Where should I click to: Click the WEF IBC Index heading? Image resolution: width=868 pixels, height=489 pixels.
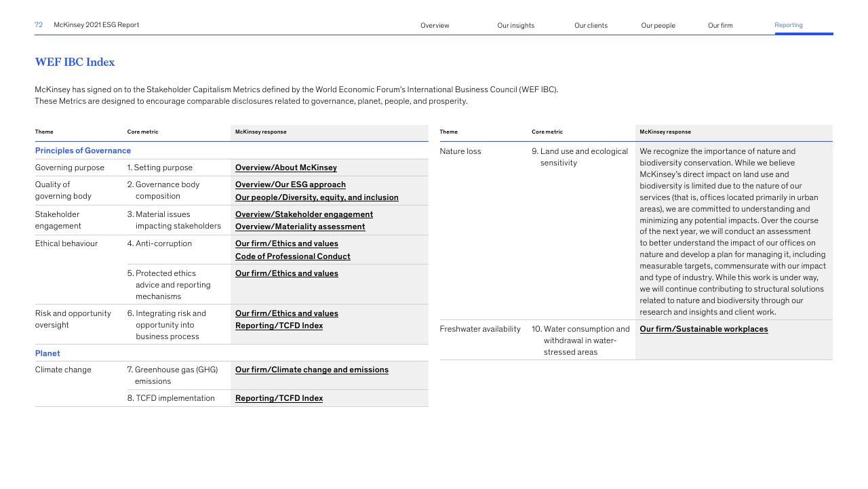[75, 62]
